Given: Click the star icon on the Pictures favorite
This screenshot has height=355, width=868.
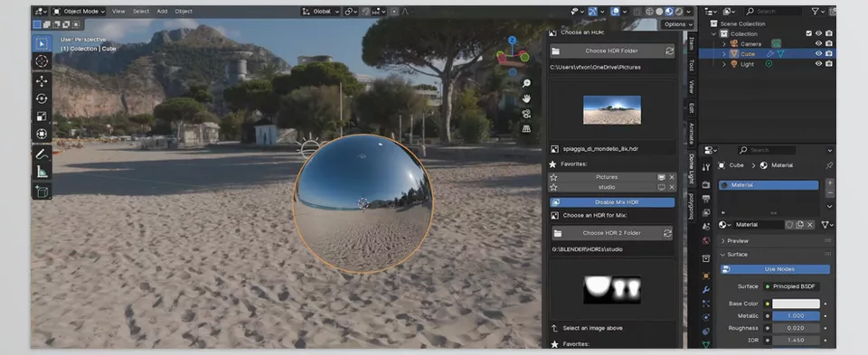Looking at the screenshot, I should click(x=553, y=177).
